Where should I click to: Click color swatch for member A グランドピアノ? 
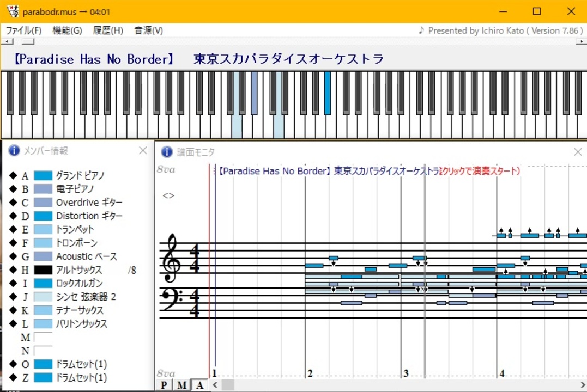click(x=43, y=175)
